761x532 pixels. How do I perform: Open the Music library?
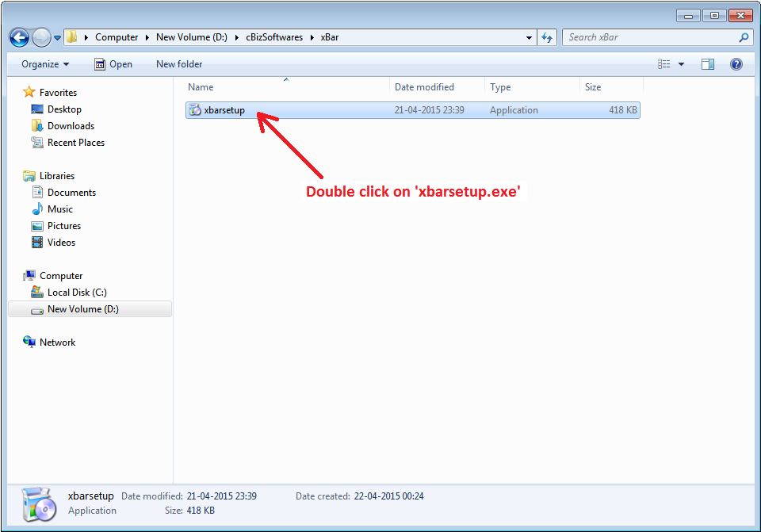tap(60, 209)
